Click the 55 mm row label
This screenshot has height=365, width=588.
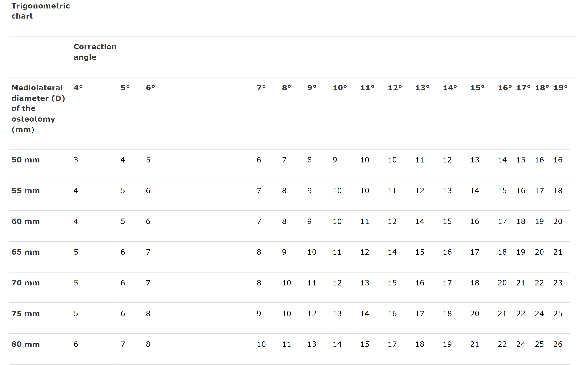tap(26, 191)
